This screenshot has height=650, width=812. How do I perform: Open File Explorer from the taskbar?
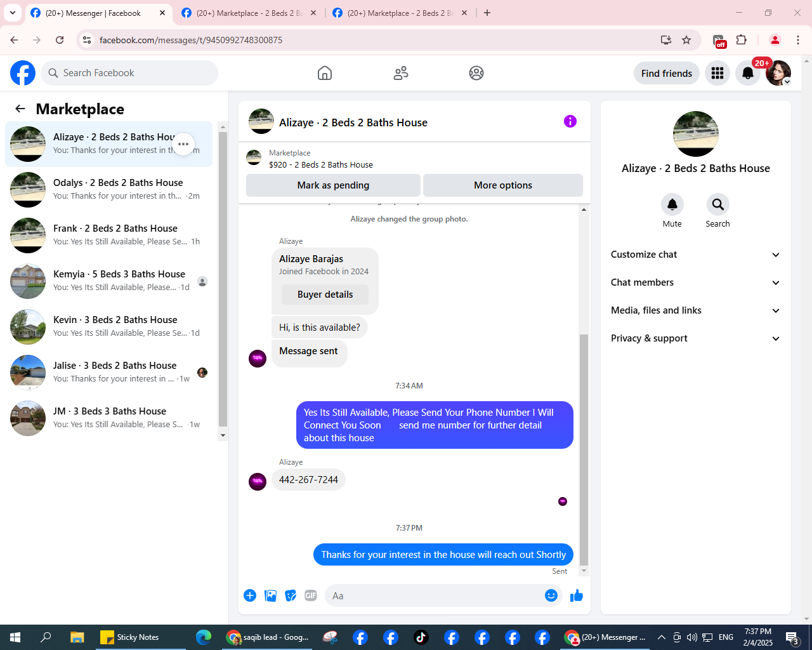(77, 637)
